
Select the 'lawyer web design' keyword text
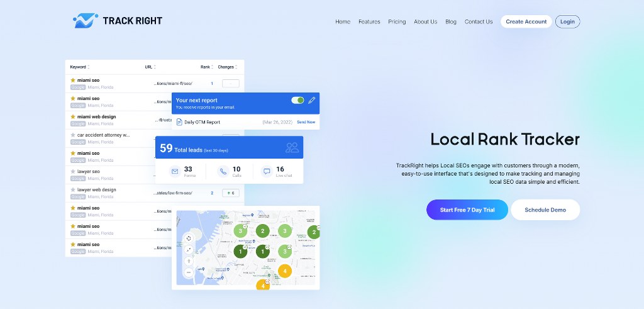(x=96, y=190)
